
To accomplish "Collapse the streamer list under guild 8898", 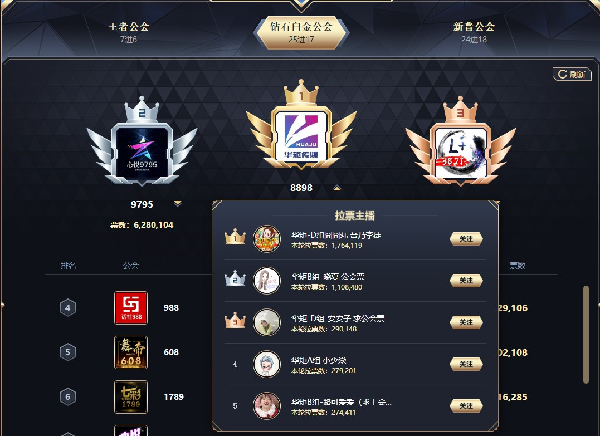I will pos(337,188).
